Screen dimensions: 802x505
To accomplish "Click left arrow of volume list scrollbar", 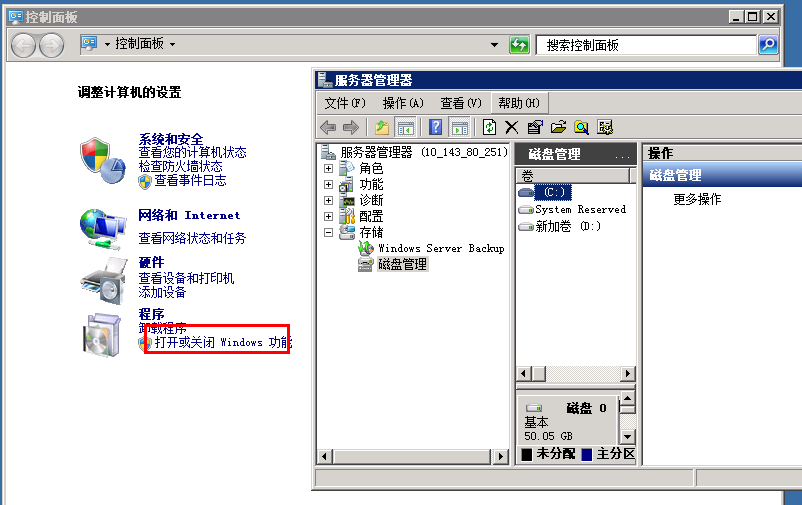I will click(x=523, y=374).
